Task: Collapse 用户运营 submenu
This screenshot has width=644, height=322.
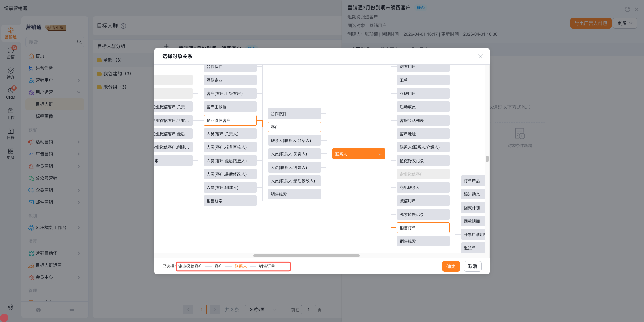Action: coord(79,92)
